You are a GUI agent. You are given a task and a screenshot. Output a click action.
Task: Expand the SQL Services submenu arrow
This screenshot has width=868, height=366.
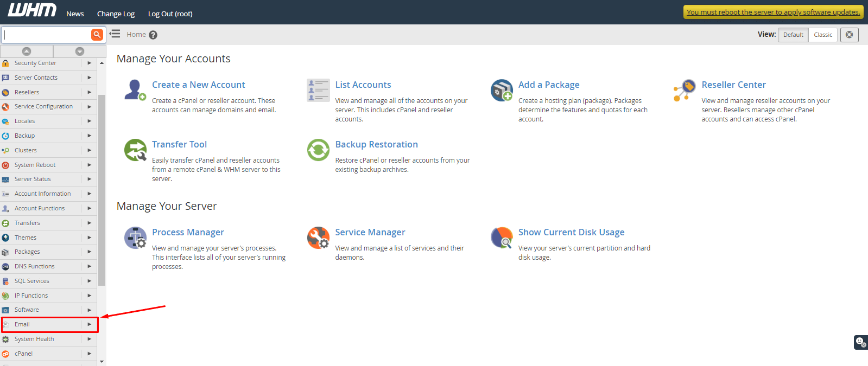(x=89, y=281)
